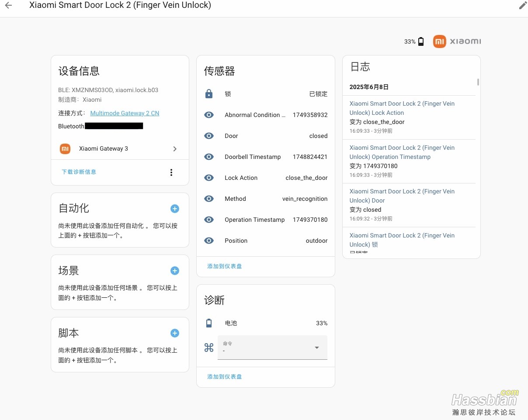The width and height of the screenshot is (528, 420).
Task: Open the Multimode Gateway 2 CN link
Action: (125, 113)
